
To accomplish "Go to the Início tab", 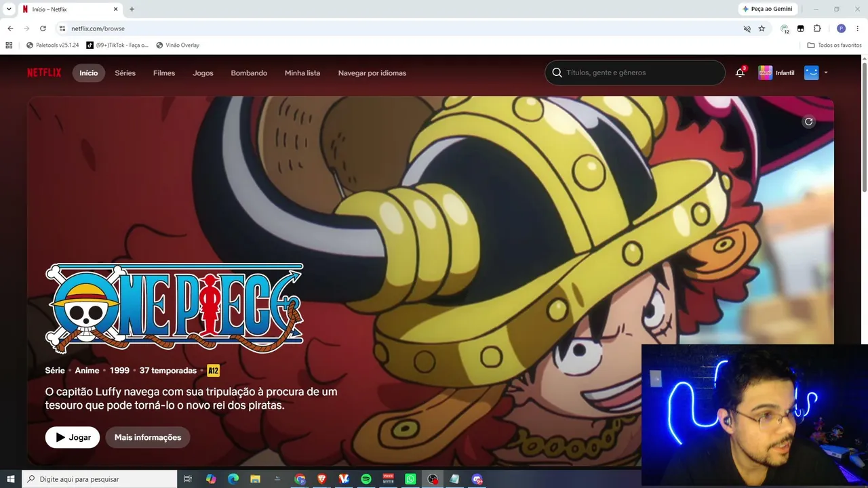I will (x=89, y=73).
